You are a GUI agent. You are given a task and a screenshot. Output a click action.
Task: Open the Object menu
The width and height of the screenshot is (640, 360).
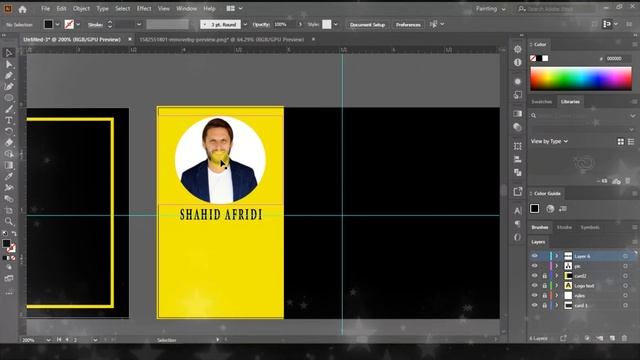coord(81,9)
